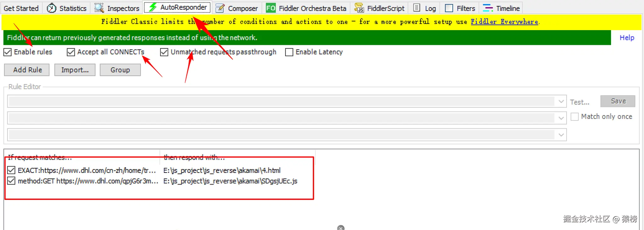The image size is (644, 230).
Task: Follow the Fiddler Everywhere link
Action: tap(504, 22)
